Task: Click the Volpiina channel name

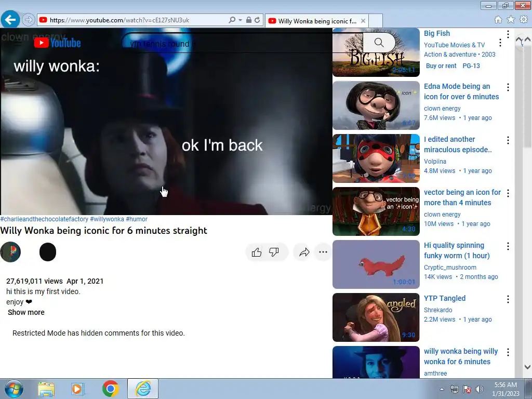Action: coord(435,162)
